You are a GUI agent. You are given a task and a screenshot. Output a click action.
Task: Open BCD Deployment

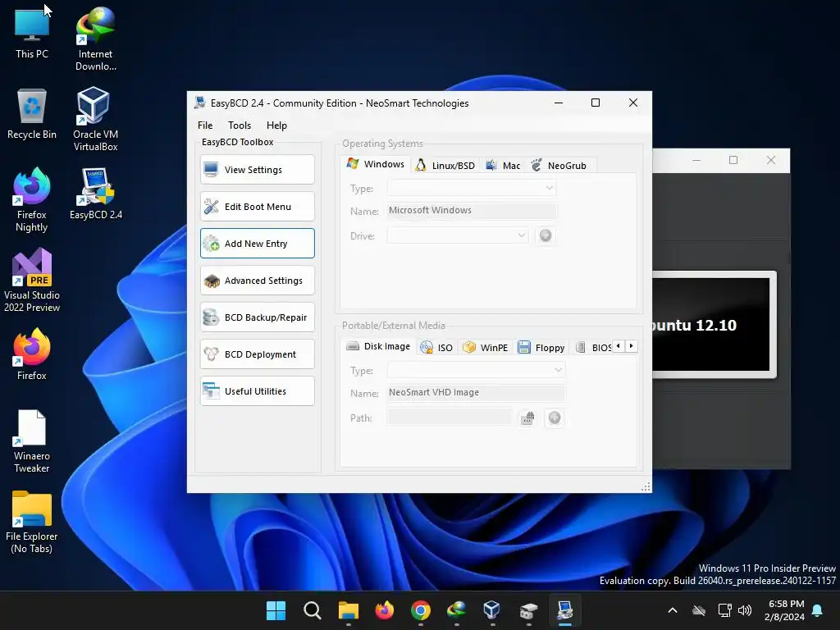pos(257,354)
